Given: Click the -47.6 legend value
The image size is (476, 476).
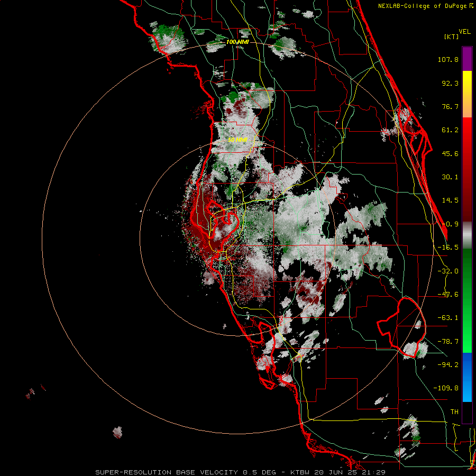Looking at the screenshot, I should 448,295.
